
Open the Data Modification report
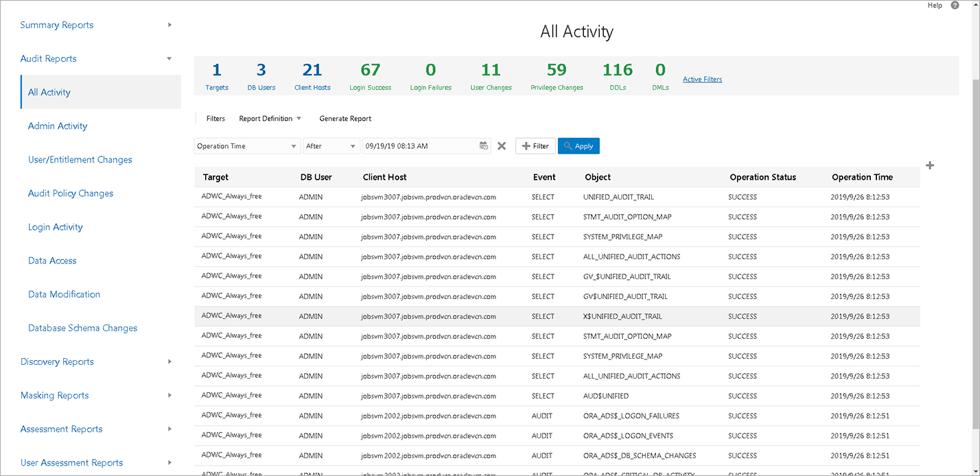(x=65, y=294)
